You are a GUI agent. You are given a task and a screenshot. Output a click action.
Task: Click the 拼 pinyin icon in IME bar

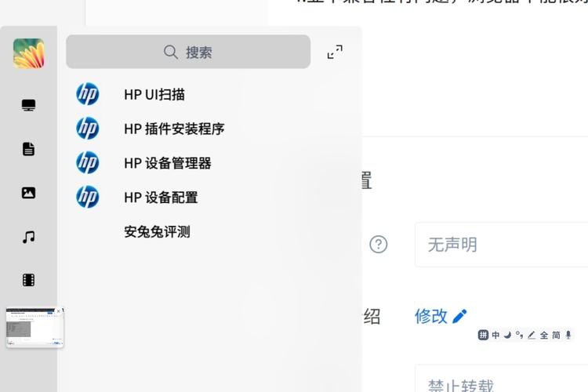484,335
